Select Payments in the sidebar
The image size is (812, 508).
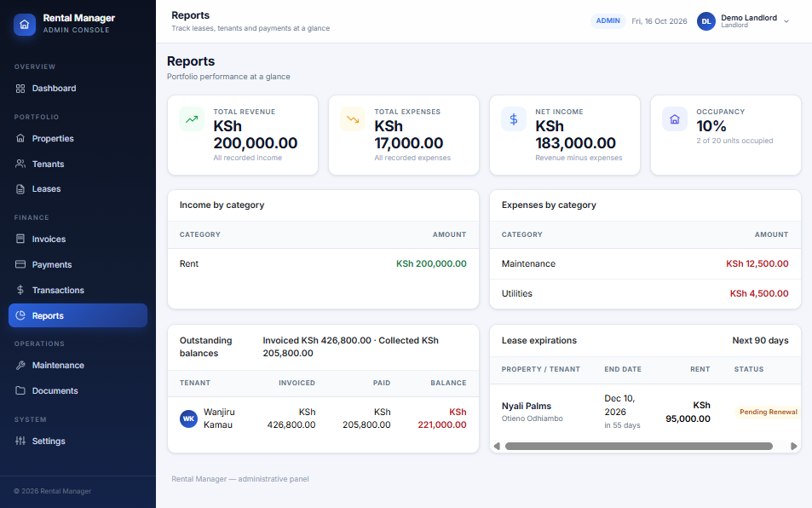click(78, 264)
